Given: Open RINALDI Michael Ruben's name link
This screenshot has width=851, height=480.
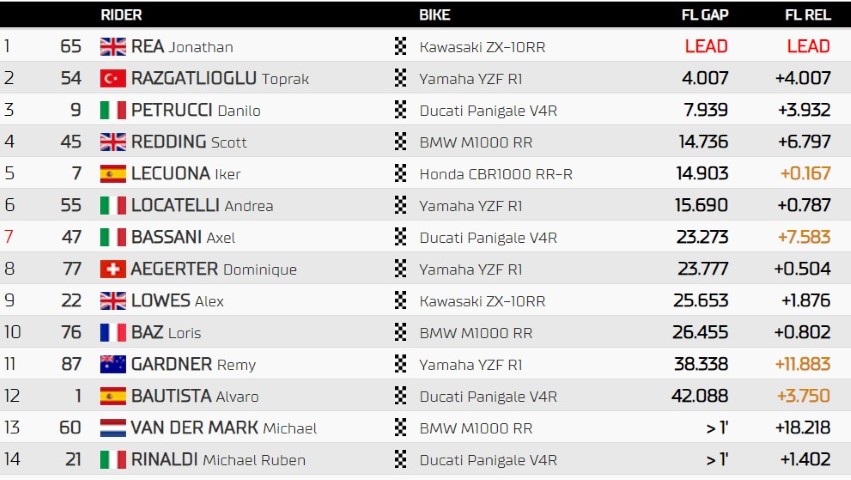Looking at the screenshot, I should 218,459.
